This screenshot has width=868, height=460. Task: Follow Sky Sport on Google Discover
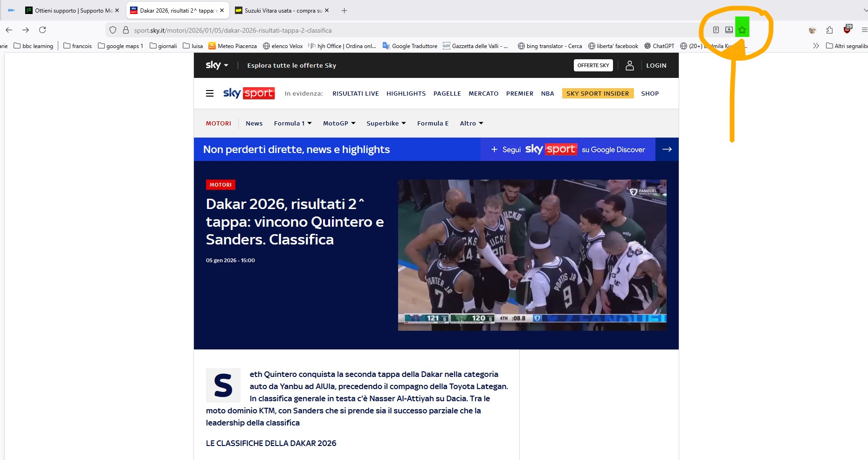click(x=568, y=149)
